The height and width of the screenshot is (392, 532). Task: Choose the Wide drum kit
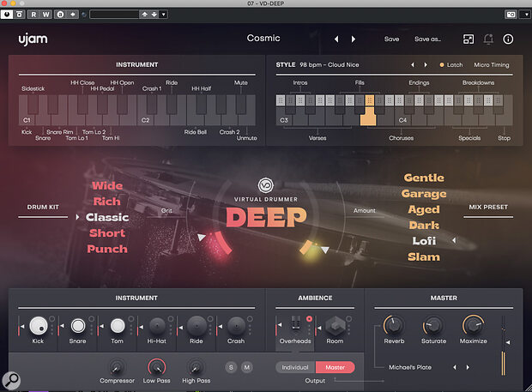[x=107, y=185]
